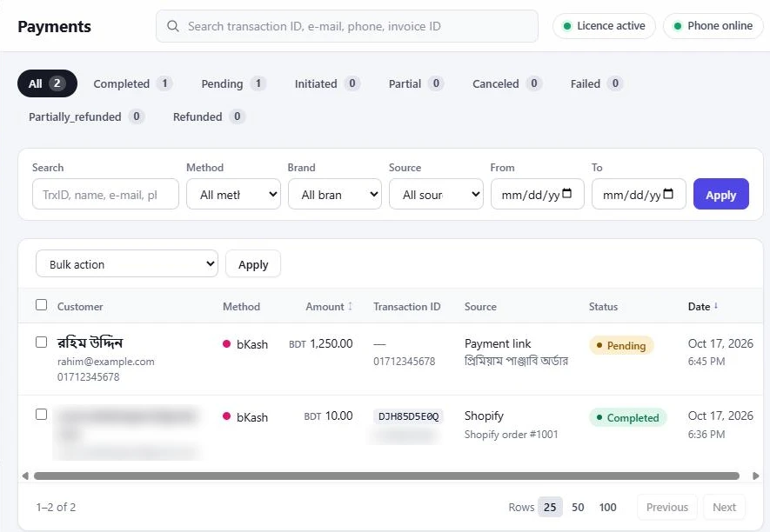The width and height of the screenshot is (770, 532).
Task: Switch to the Pending tab
Action: tap(233, 84)
